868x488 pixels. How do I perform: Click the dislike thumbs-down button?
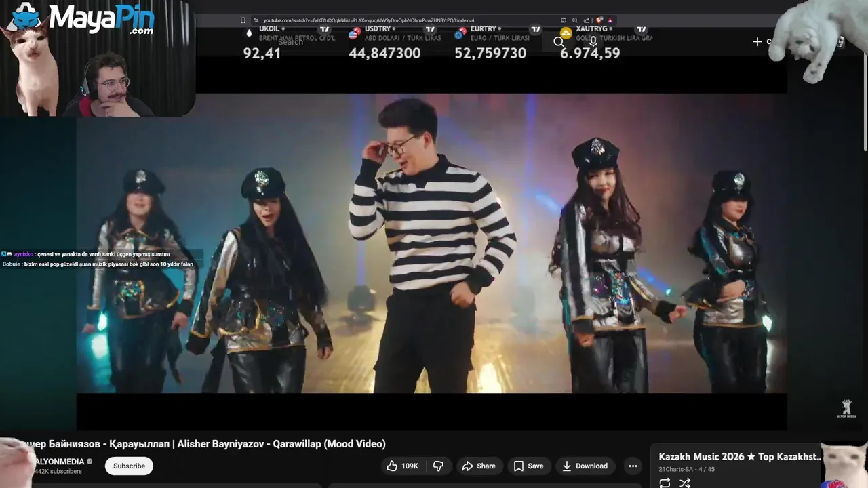click(438, 466)
